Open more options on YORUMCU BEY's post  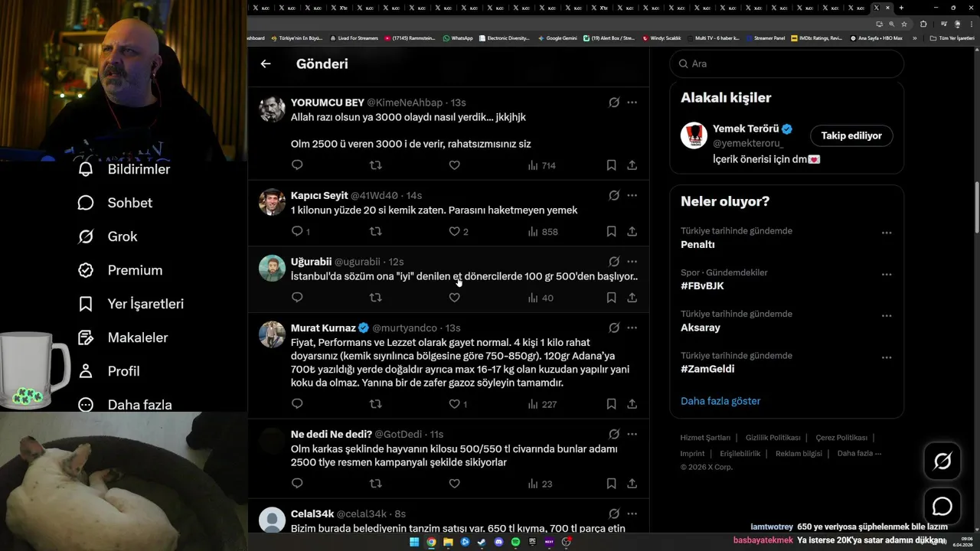pos(632,103)
